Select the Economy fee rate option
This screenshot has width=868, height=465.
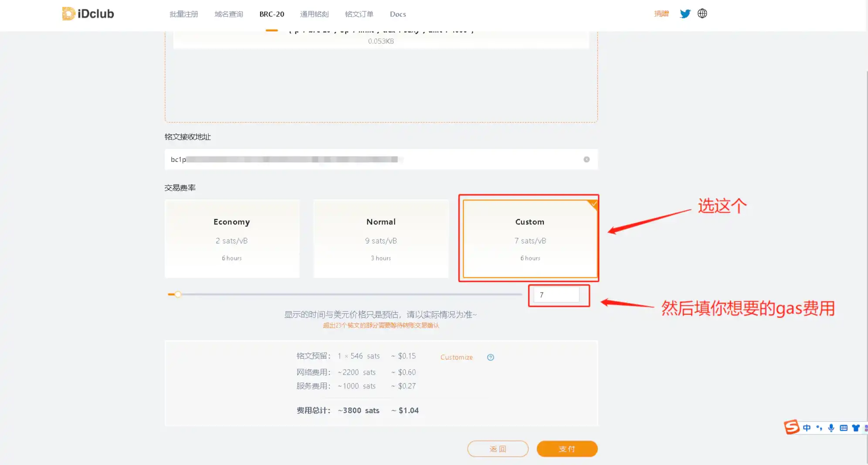tap(232, 239)
